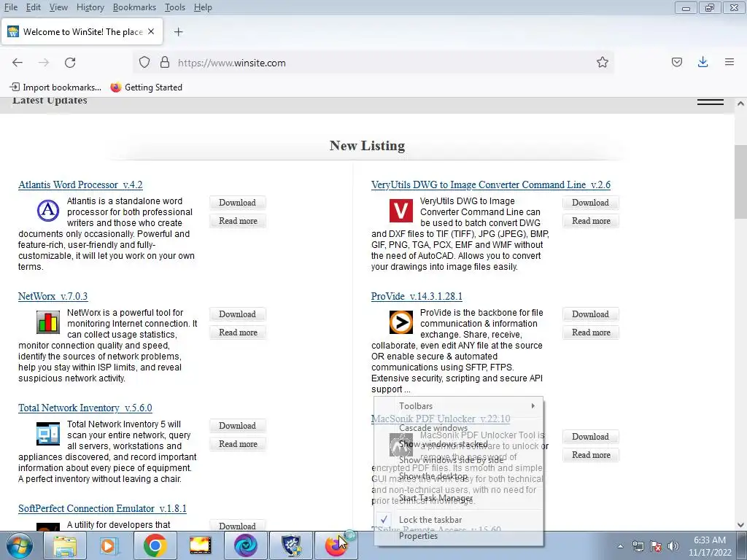The height and width of the screenshot is (560, 747).
Task: Open the Edit menu
Action: tap(34, 7)
